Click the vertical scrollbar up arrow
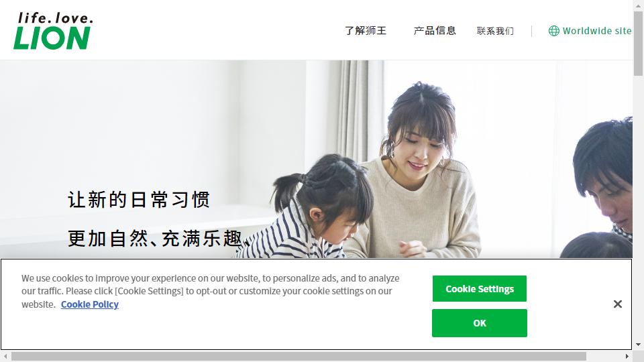The width and height of the screenshot is (644, 362). point(638,4)
